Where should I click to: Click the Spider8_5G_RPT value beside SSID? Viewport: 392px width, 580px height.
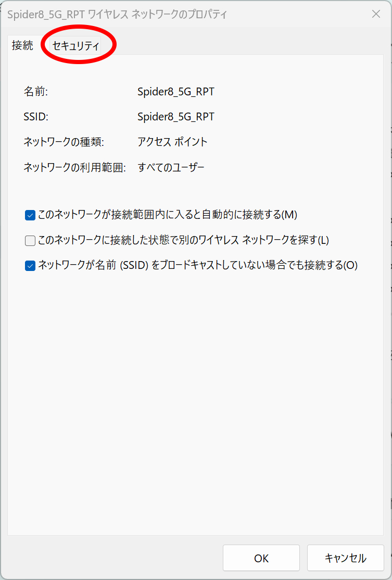point(175,117)
